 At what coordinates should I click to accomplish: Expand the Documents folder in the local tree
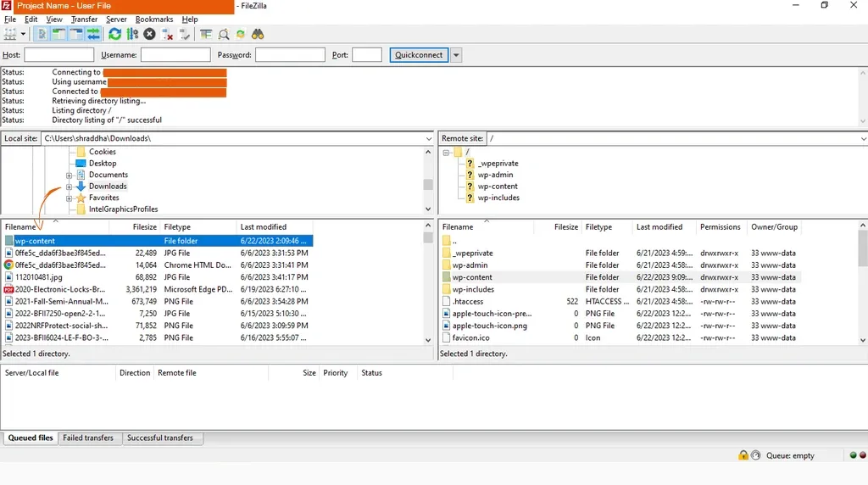coord(70,175)
